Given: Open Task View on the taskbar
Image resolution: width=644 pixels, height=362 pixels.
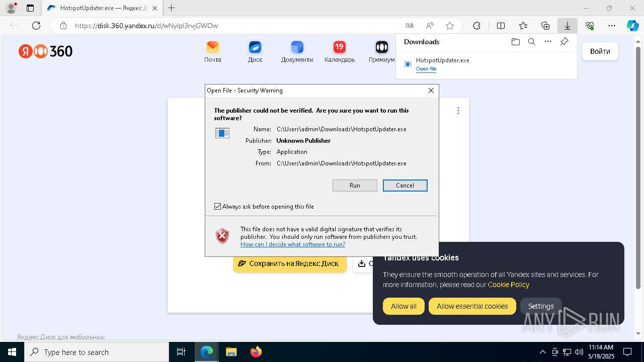Looking at the screenshot, I should click(x=181, y=352).
